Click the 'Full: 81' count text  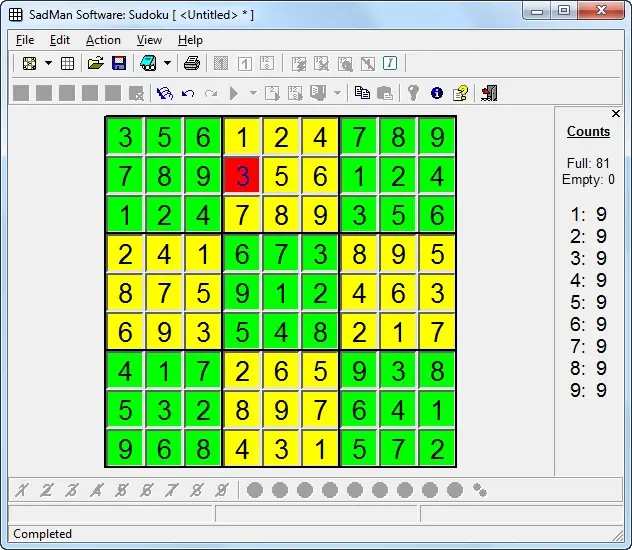point(588,163)
